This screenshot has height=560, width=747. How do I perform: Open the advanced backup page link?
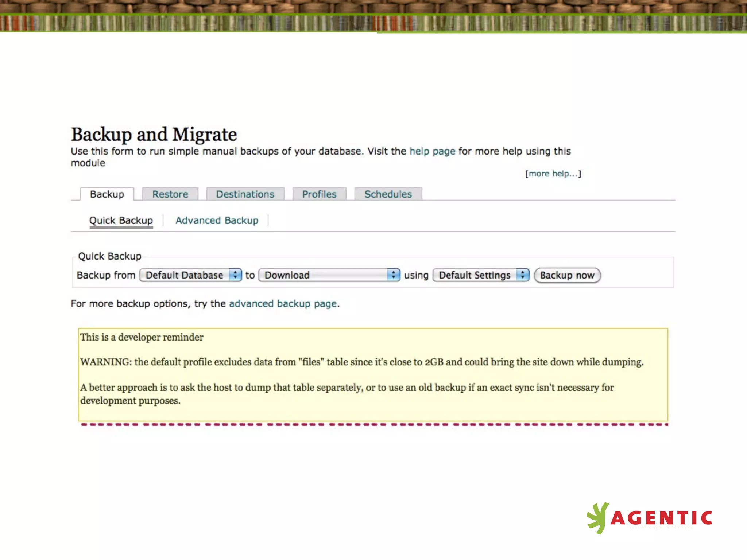pyautogui.click(x=283, y=304)
